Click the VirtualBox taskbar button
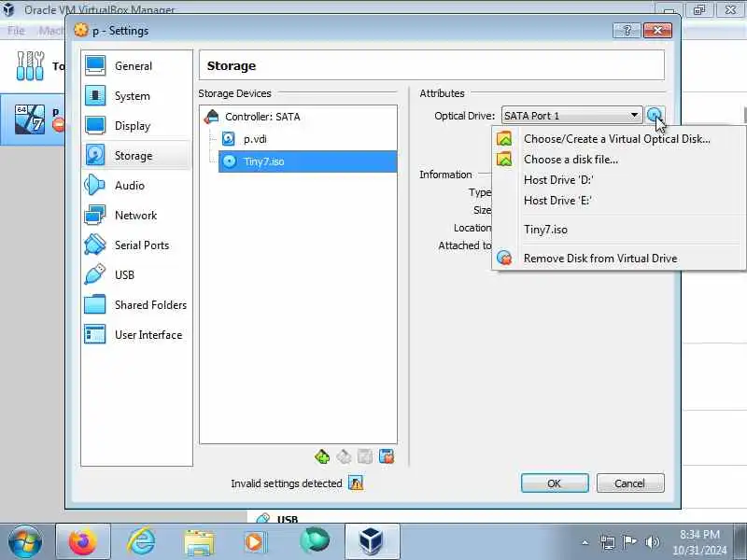 click(372, 541)
